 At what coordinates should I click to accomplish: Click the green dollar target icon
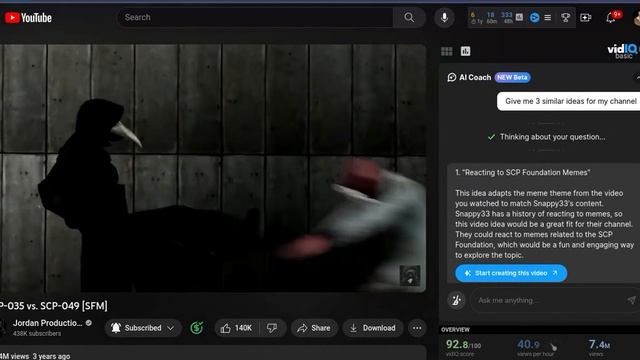coord(197,327)
